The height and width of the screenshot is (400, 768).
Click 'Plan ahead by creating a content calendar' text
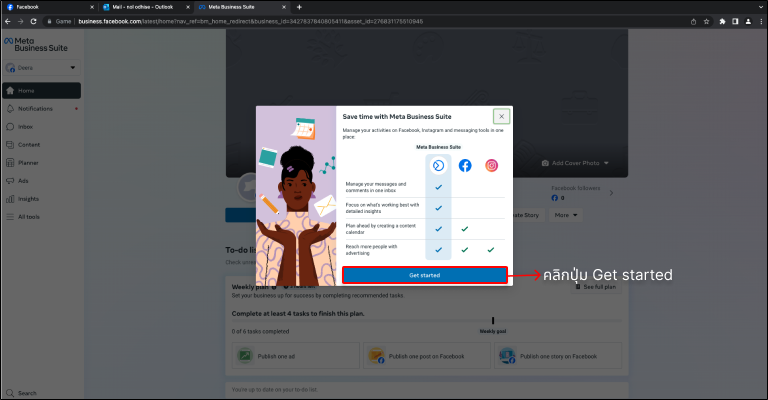pos(381,229)
